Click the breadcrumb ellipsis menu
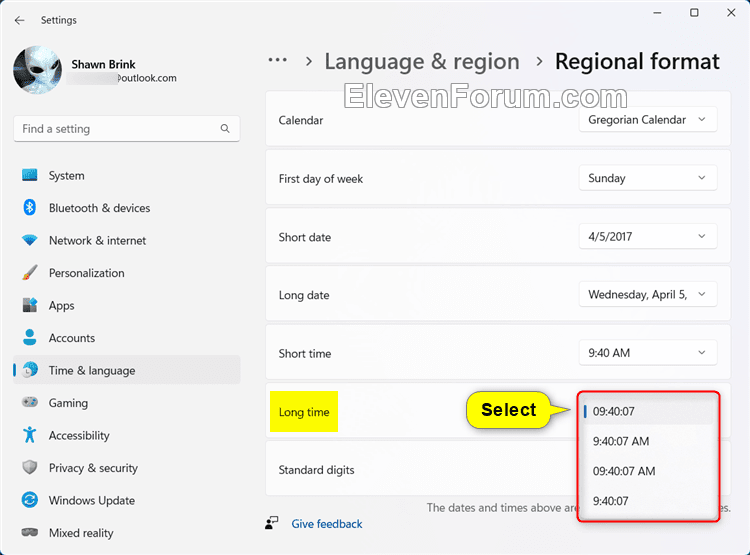The width and height of the screenshot is (750, 555). click(277, 60)
